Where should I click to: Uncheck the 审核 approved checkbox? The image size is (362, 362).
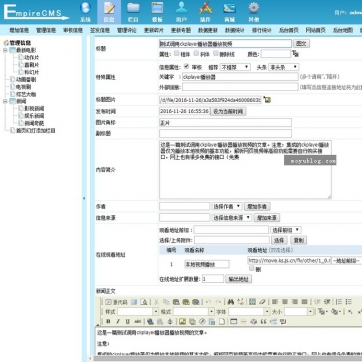pyautogui.click(x=186, y=66)
